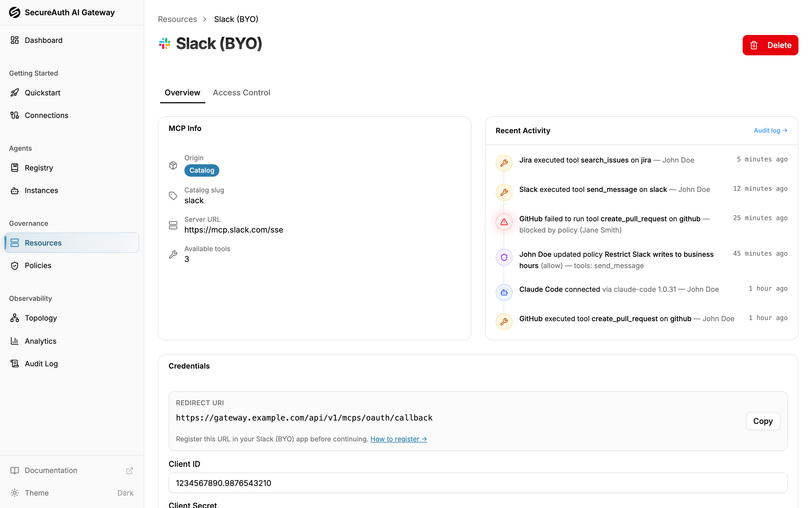Click the wrench icon for Slack send_message activity
The height and width of the screenshot is (508, 812).
click(x=504, y=192)
